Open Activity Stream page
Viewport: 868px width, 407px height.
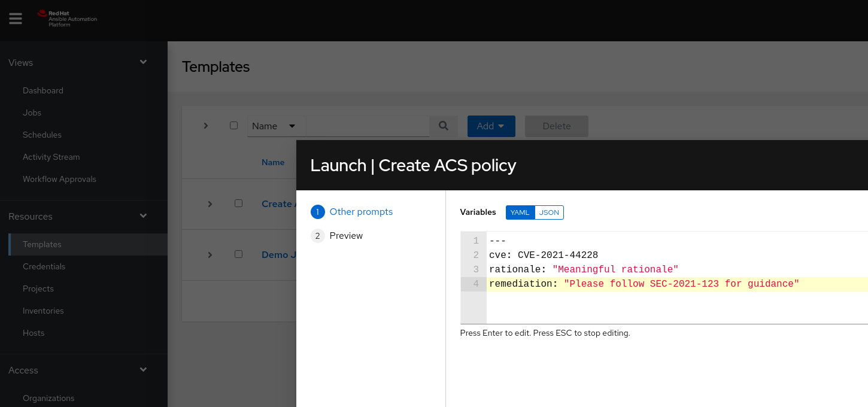pyautogui.click(x=51, y=157)
